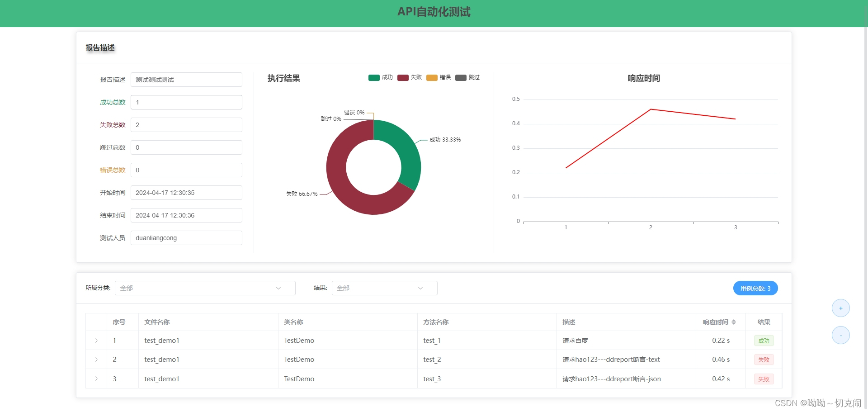The width and height of the screenshot is (868, 412).
Task: Click the 错误总数 input field
Action: (186, 170)
